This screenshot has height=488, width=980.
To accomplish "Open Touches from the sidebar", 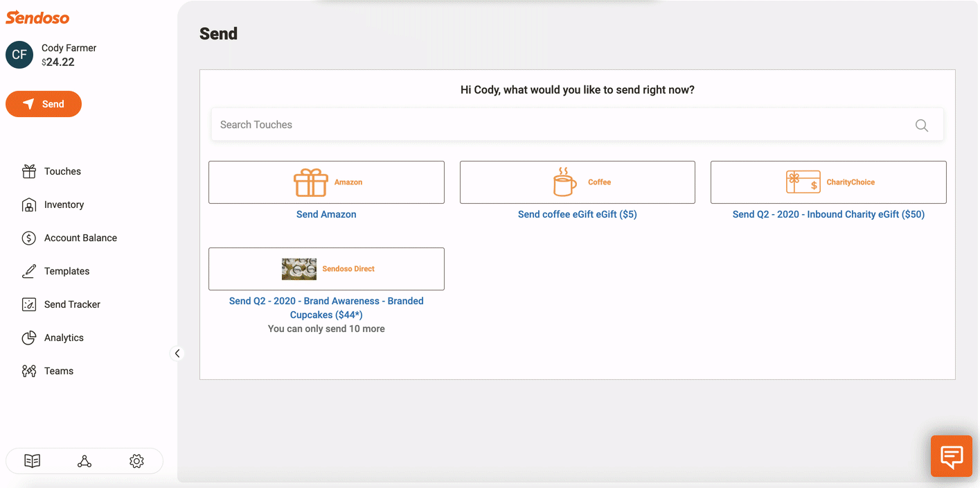I will (x=62, y=171).
